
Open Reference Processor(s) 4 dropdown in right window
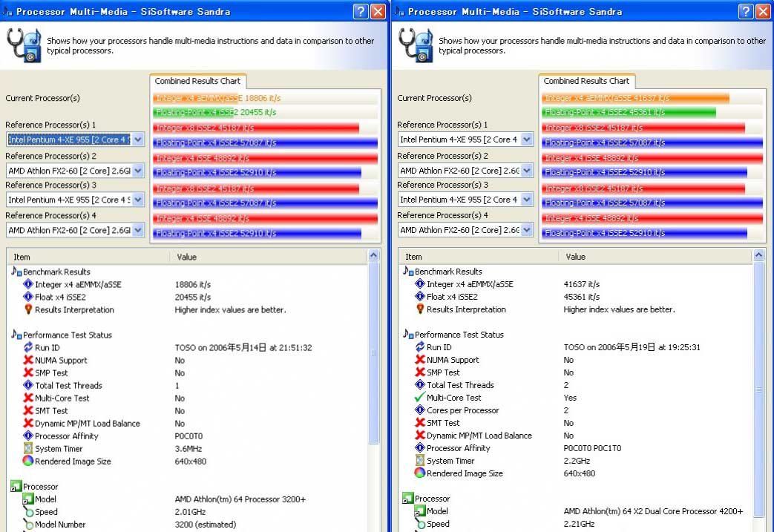point(527,231)
